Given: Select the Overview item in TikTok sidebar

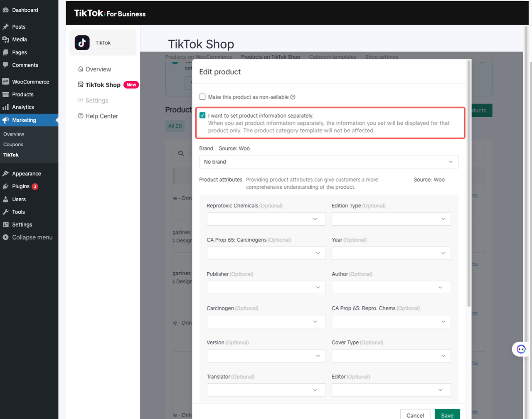Looking at the screenshot, I should click(x=98, y=69).
